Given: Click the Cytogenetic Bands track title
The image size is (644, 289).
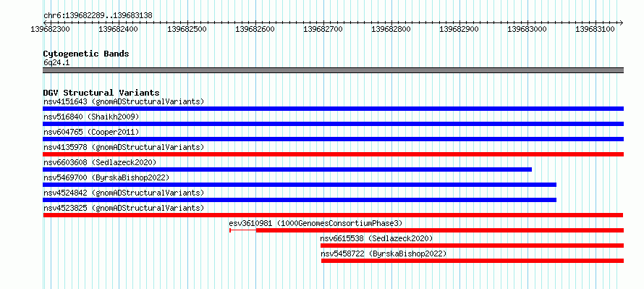Looking at the screenshot, I should (86, 54).
